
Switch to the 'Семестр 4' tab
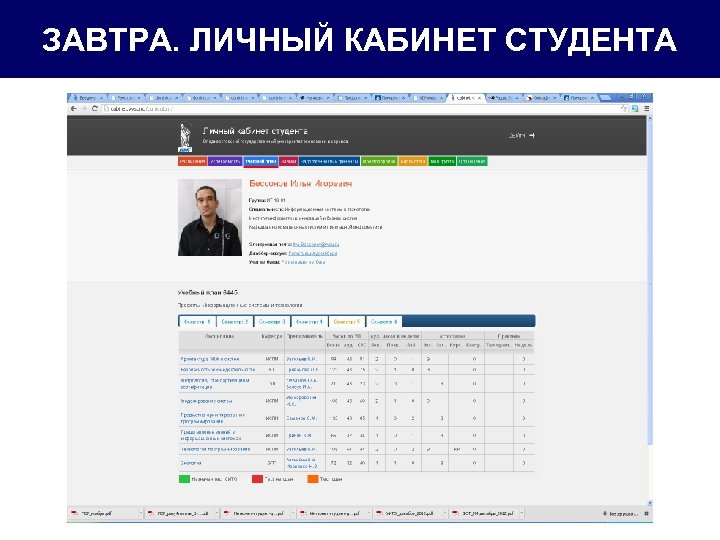309,321
